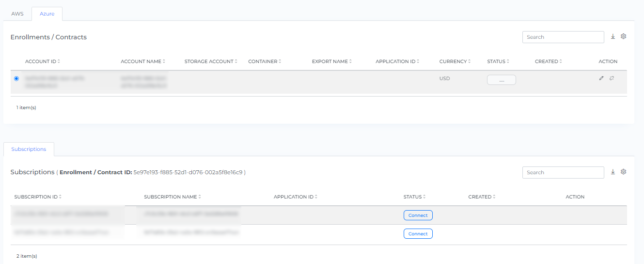
Task: Focus the Subscriptions search field
Action: [563, 172]
